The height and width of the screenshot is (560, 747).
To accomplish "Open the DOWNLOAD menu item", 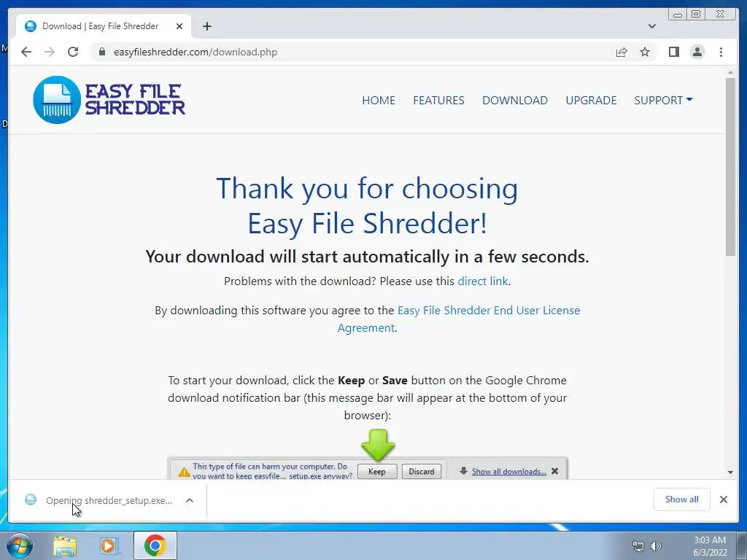I will tap(515, 100).
